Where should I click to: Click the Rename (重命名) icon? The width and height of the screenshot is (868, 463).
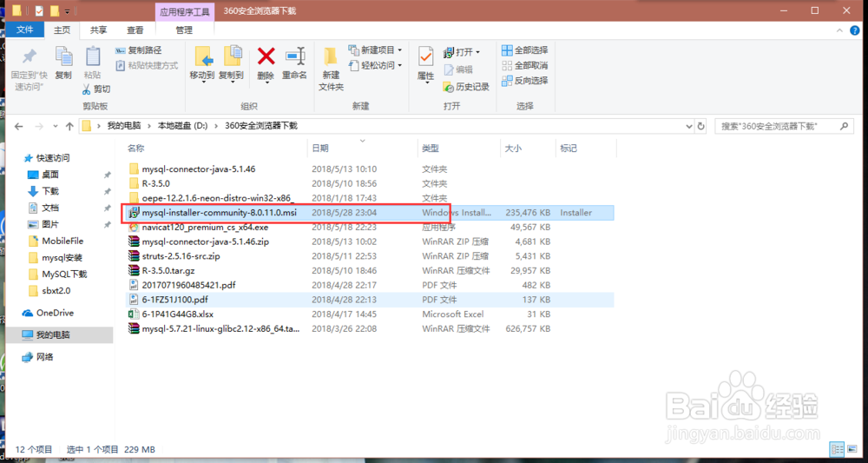[x=294, y=56]
